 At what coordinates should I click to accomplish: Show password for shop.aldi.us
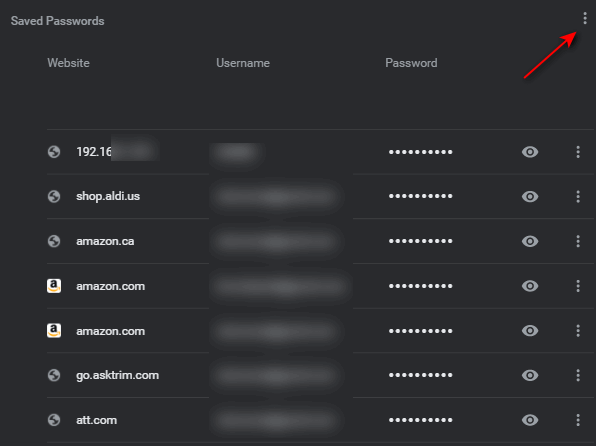pos(530,197)
